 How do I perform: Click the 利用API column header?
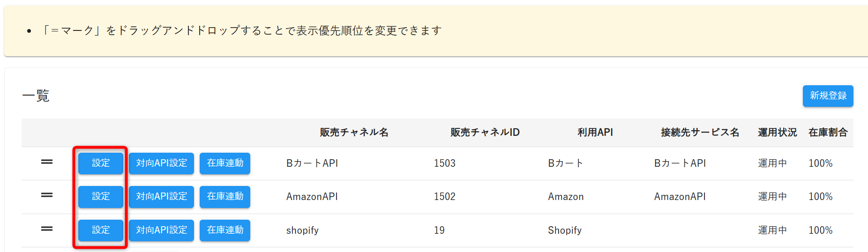point(595,133)
